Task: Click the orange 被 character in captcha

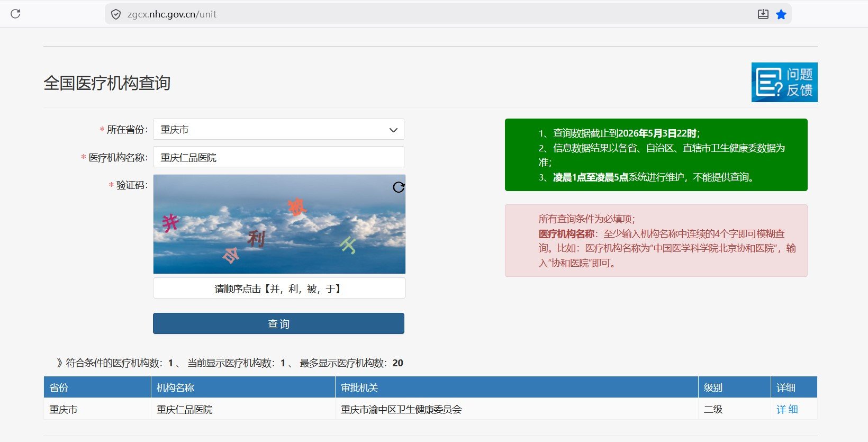Action: tap(297, 207)
